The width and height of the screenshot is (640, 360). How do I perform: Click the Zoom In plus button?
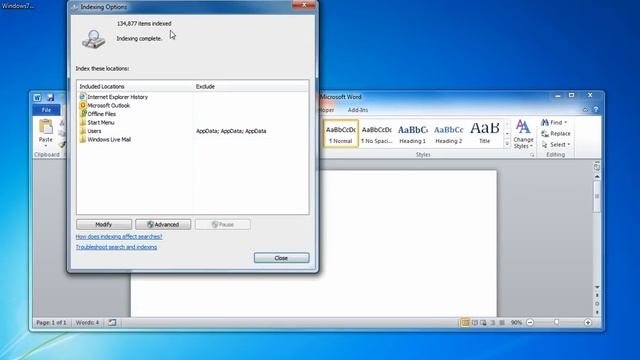(x=588, y=322)
